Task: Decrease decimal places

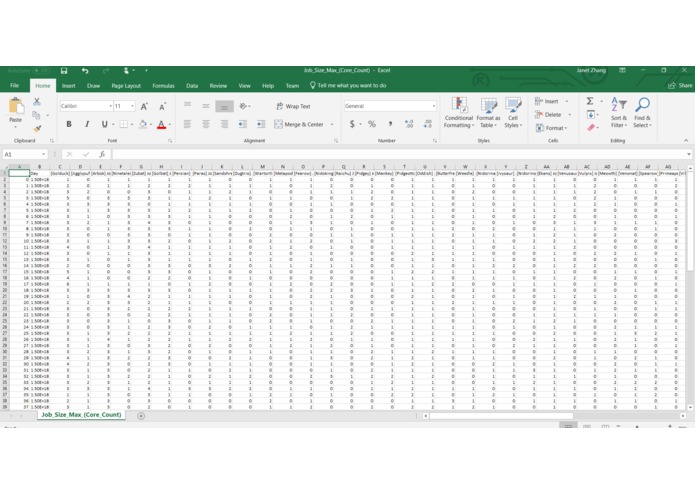Action: click(427, 124)
